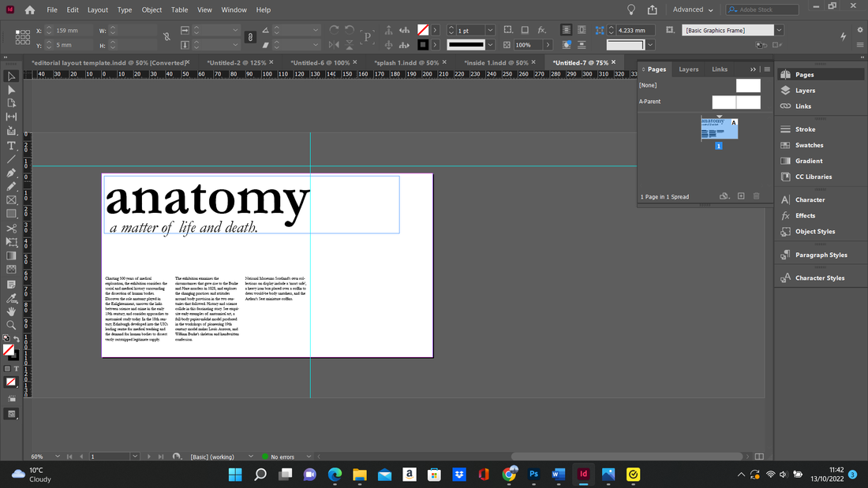Open stroke weight 1 pt dropdown

[x=490, y=31]
